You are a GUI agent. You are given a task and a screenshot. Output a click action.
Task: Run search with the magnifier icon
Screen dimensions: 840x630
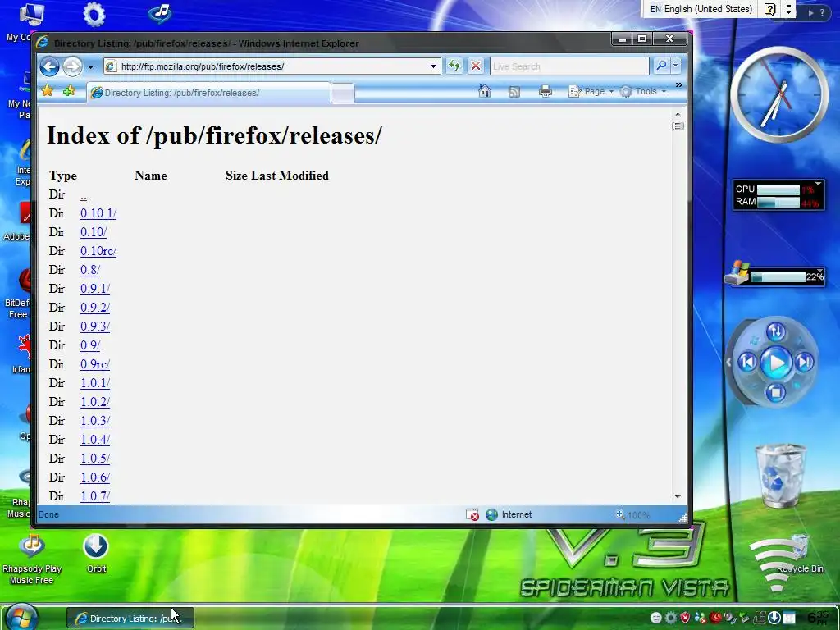click(x=662, y=66)
